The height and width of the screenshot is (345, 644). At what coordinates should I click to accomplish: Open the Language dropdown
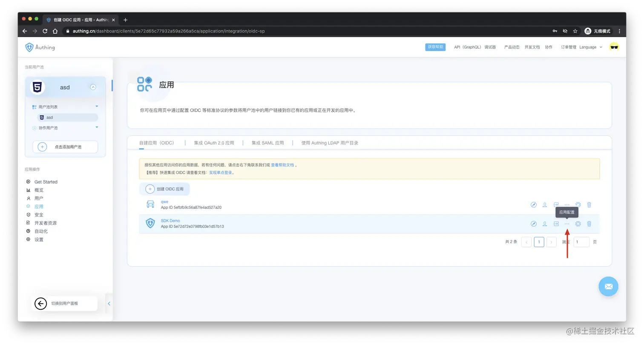[x=591, y=47]
